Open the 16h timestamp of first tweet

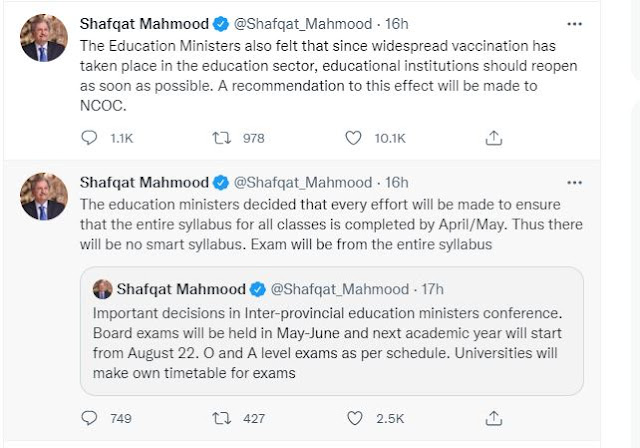pyautogui.click(x=397, y=23)
